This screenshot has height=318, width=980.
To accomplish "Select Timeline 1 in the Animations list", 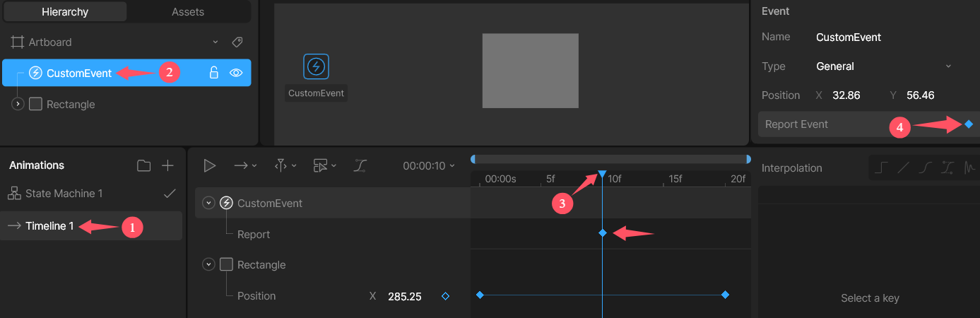I will [49, 226].
